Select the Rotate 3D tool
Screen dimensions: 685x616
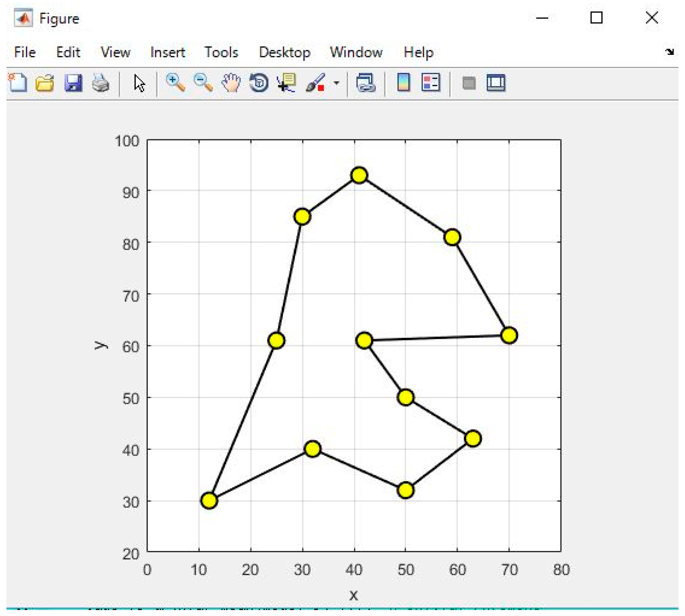[x=259, y=82]
